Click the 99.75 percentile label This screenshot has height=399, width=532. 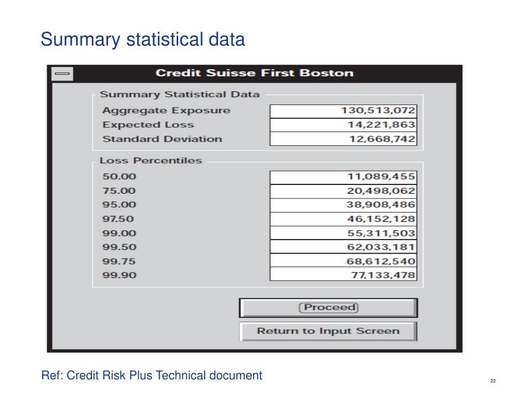point(119,261)
